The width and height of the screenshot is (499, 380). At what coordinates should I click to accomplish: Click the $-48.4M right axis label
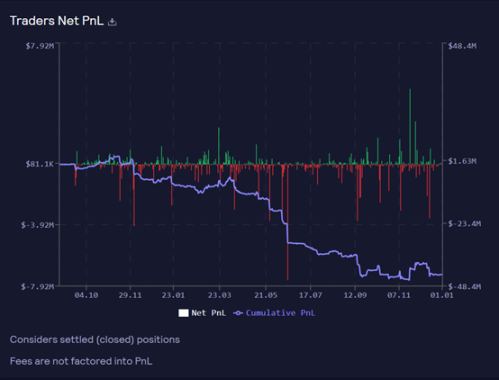click(464, 287)
